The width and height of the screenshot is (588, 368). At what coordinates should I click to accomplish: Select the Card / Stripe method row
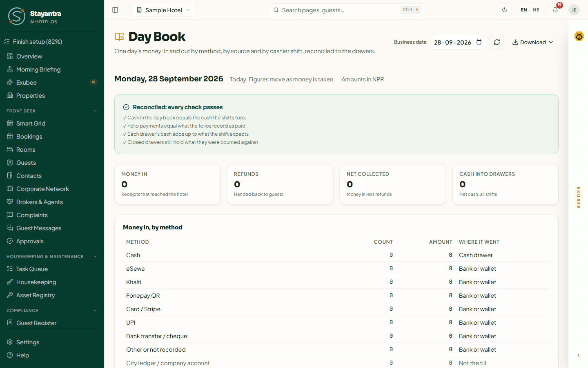click(336, 309)
